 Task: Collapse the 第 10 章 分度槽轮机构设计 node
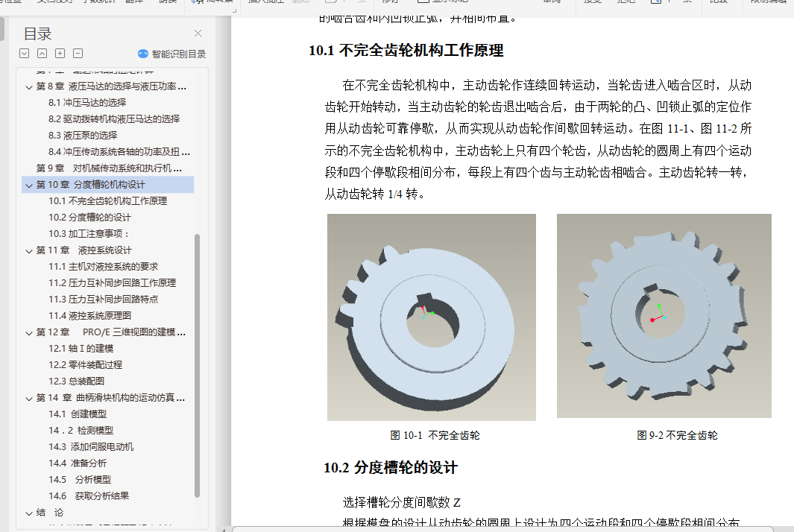29,186
